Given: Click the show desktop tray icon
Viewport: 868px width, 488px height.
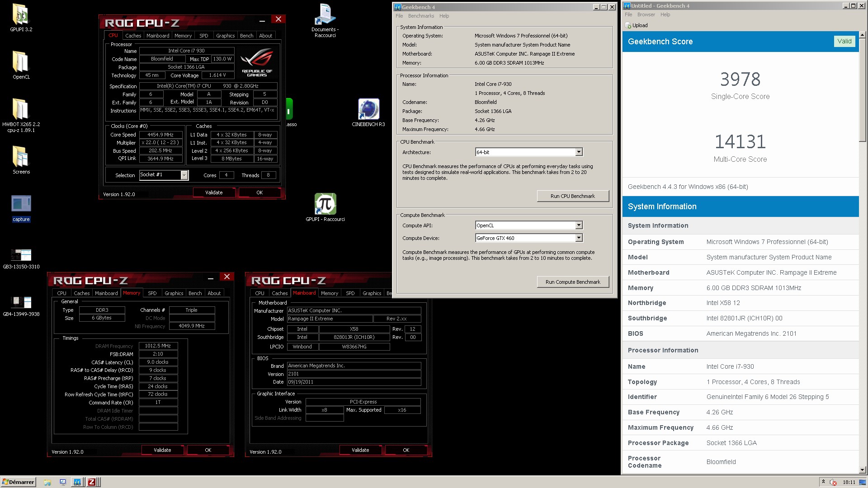Looking at the screenshot, I should 863,482.
